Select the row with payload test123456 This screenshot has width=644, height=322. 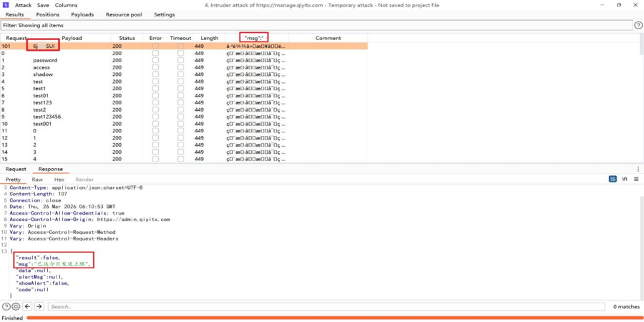pyautogui.click(x=184, y=117)
